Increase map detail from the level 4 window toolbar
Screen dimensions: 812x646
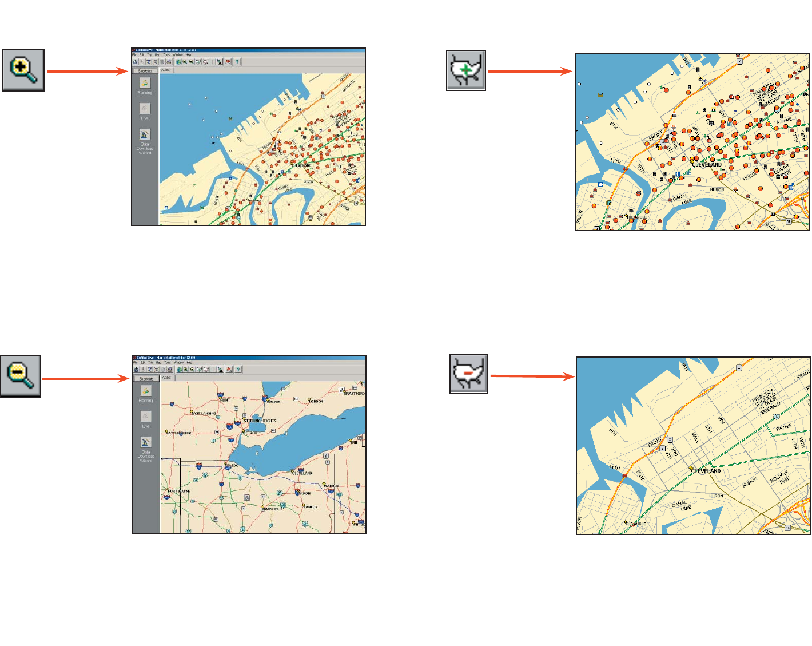click(199, 370)
